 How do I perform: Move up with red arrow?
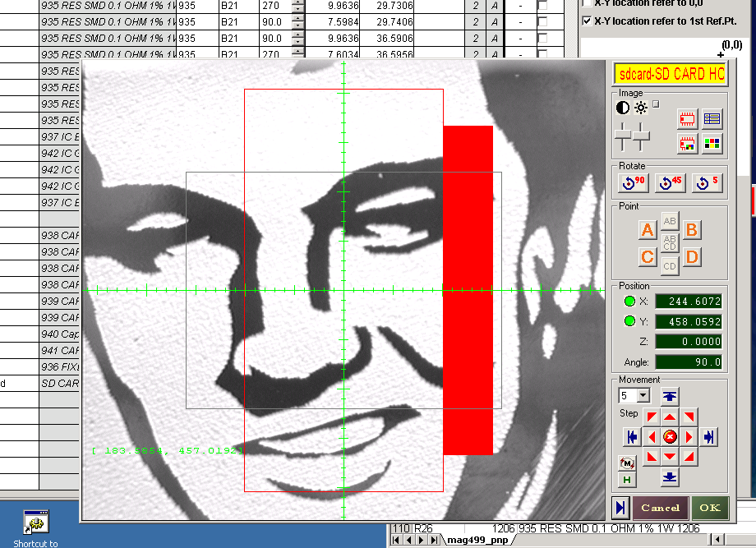670,417
